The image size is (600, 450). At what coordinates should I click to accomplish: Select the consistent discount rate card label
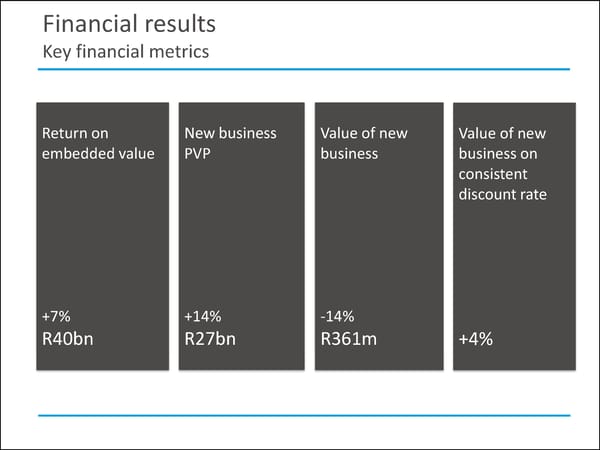503,163
